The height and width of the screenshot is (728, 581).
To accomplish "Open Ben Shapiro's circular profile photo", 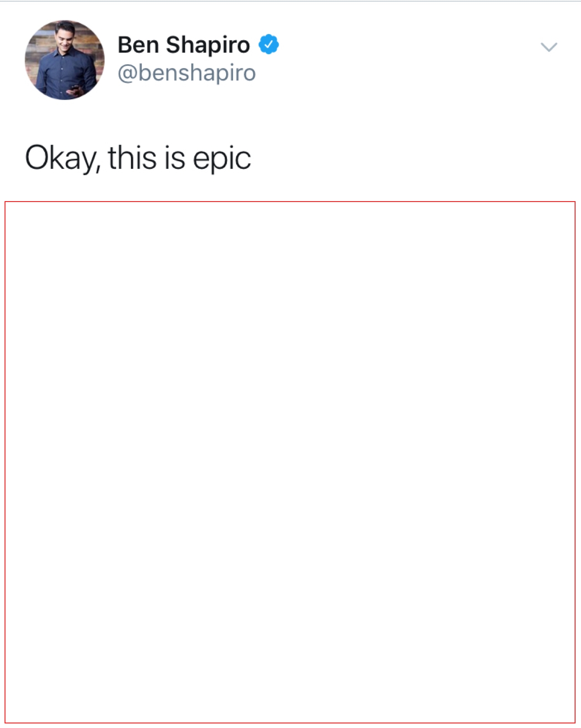I will (x=65, y=60).
